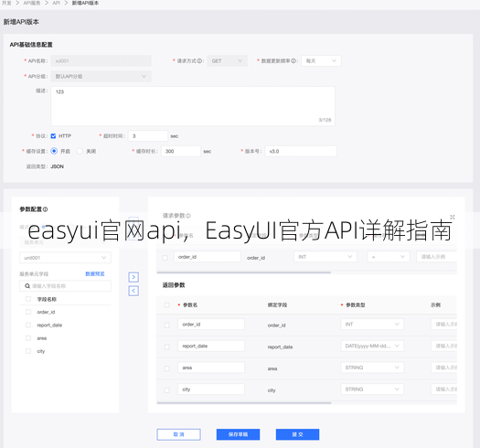480x448 pixels.
Task: Click the report_date parameter name input
Action: point(211,346)
